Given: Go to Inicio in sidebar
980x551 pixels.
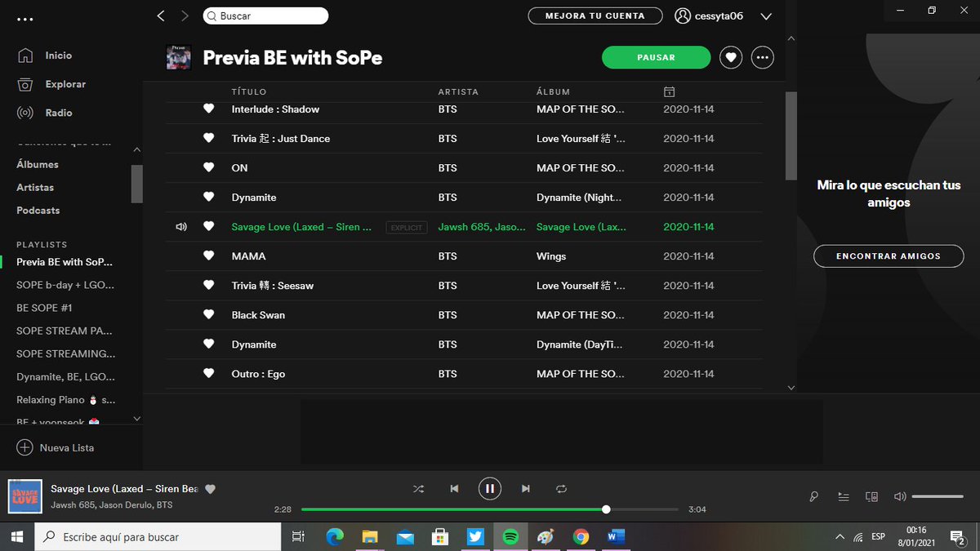Looking at the screenshot, I should [x=46, y=56].
